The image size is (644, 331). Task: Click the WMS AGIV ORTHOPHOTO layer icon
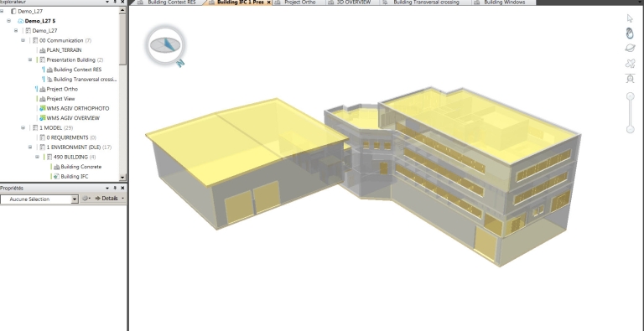click(x=42, y=108)
